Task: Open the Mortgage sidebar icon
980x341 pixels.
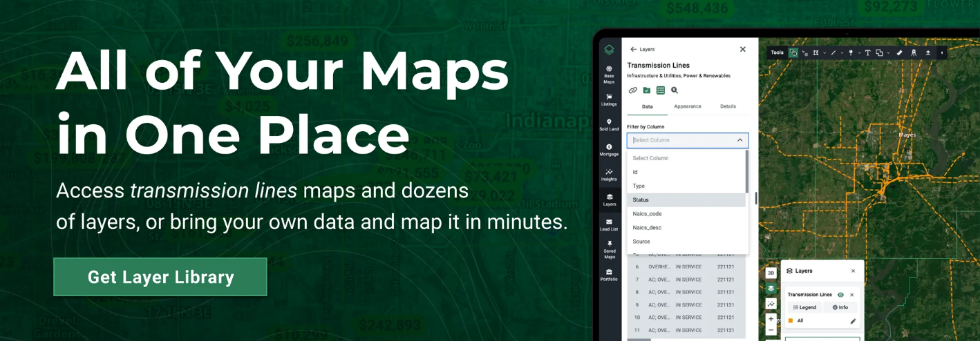Action: tap(609, 149)
